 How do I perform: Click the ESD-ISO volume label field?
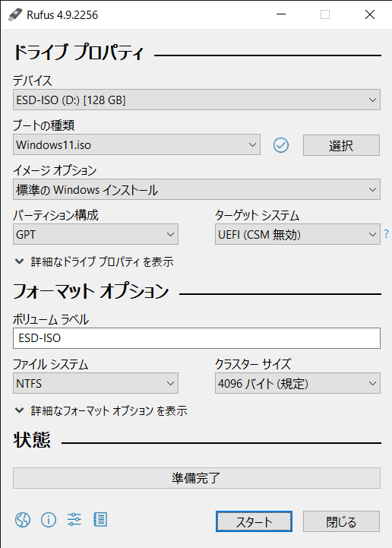[x=197, y=338]
